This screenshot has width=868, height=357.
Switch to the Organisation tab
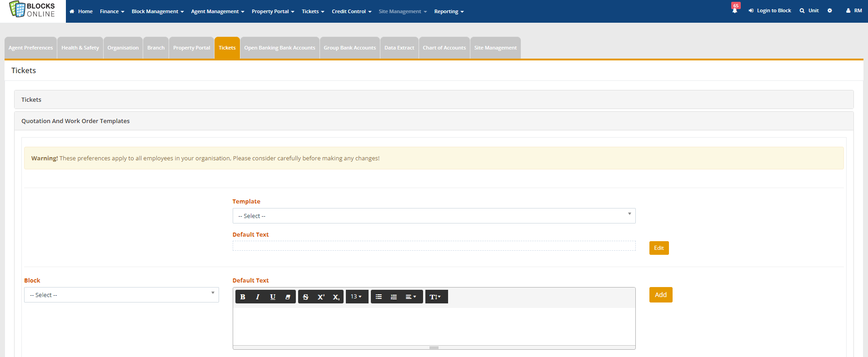pyautogui.click(x=123, y=48)
